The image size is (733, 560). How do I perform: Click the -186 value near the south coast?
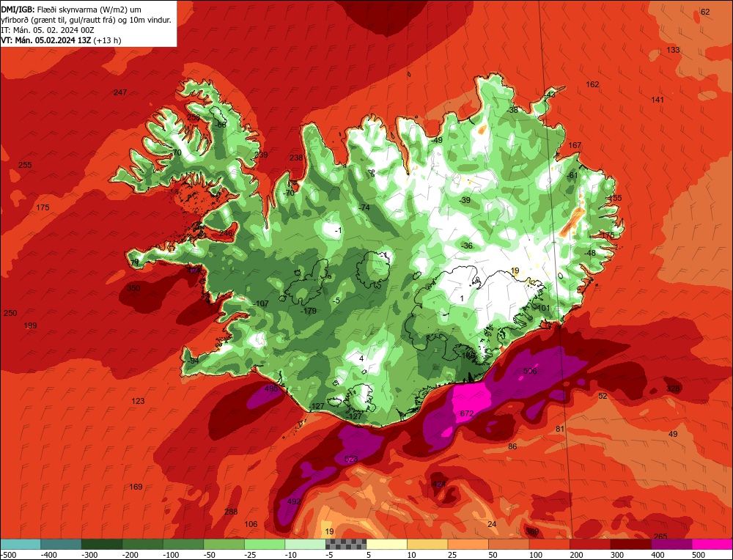coord(468,355)
